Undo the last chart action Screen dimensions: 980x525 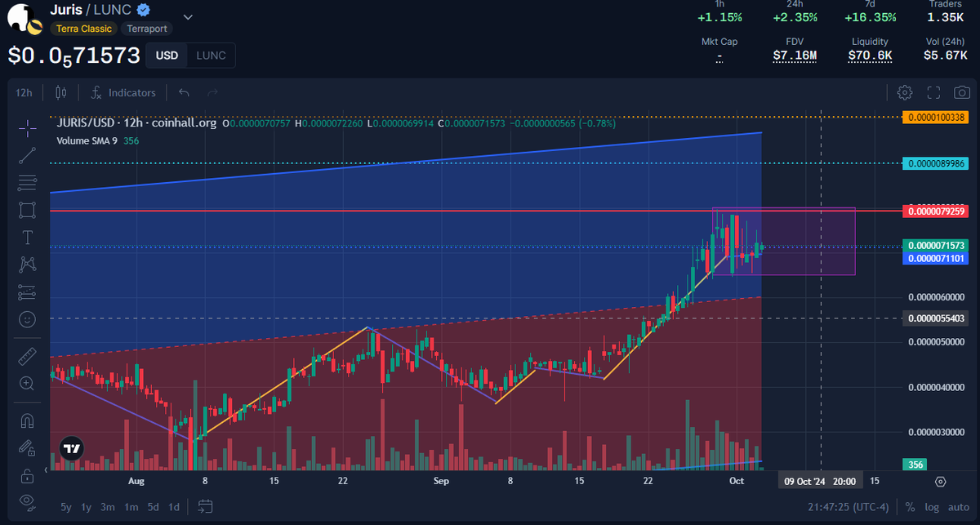185,92
